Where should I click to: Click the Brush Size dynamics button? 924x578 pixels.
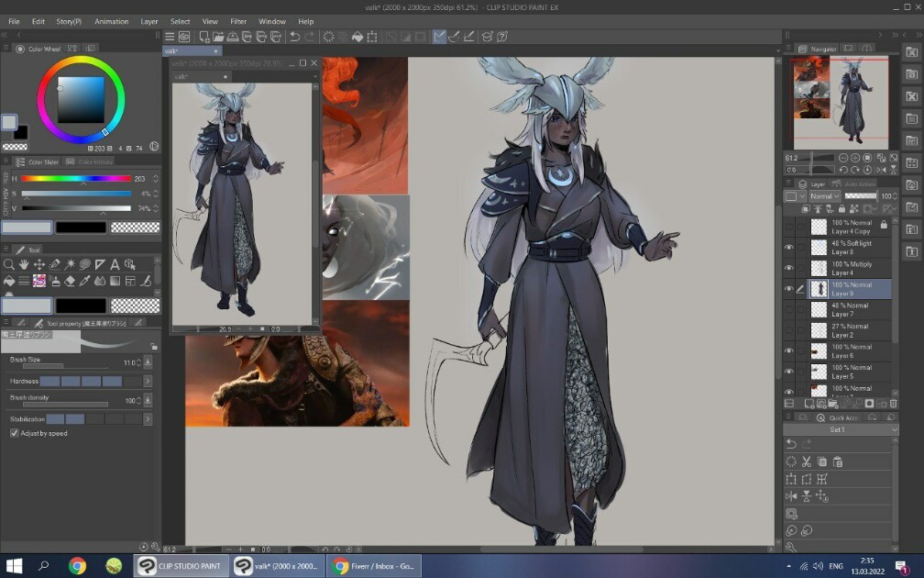click(x=148, y=362)
